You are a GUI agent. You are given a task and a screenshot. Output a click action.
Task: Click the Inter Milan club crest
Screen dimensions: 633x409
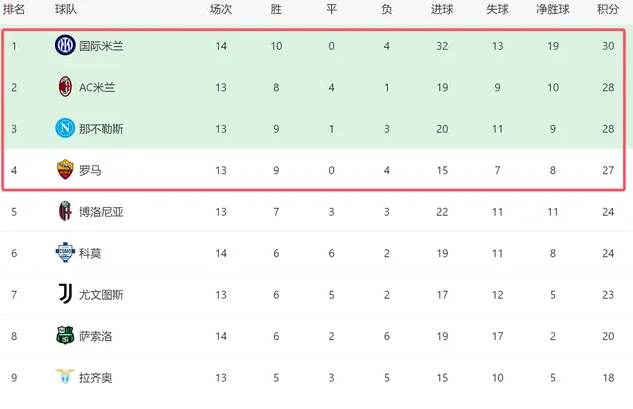65,45
